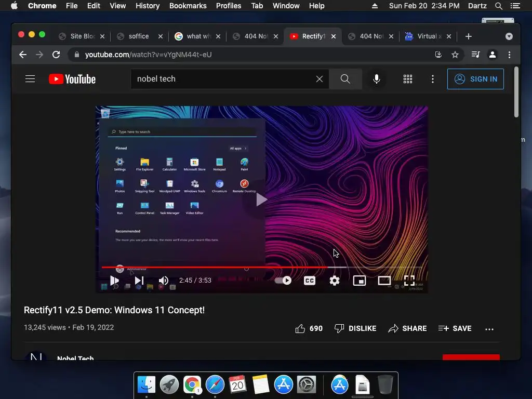Open a new browser tab
Viewport: 532px width, 399px height.
(469, 36)
